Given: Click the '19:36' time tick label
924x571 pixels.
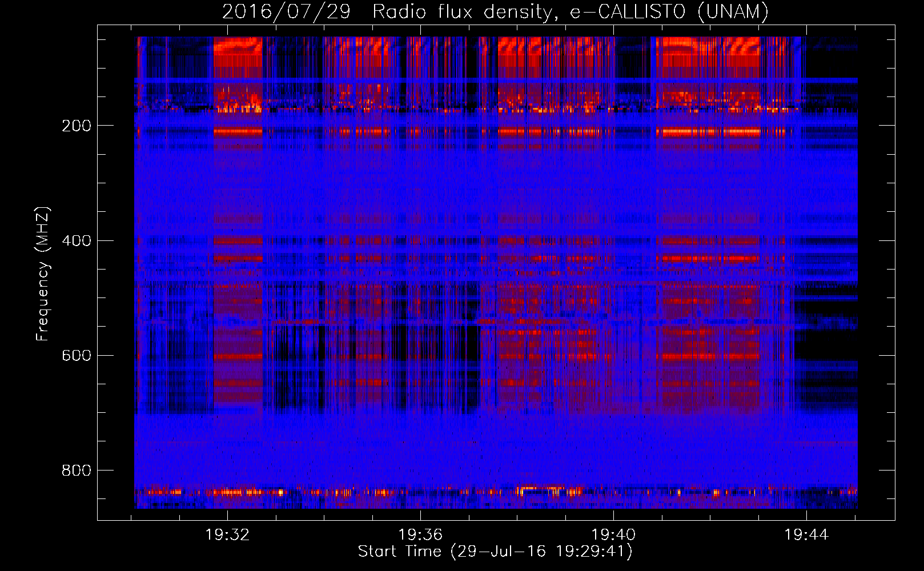Looking at the screenshot, I should [x=420, y=535].
